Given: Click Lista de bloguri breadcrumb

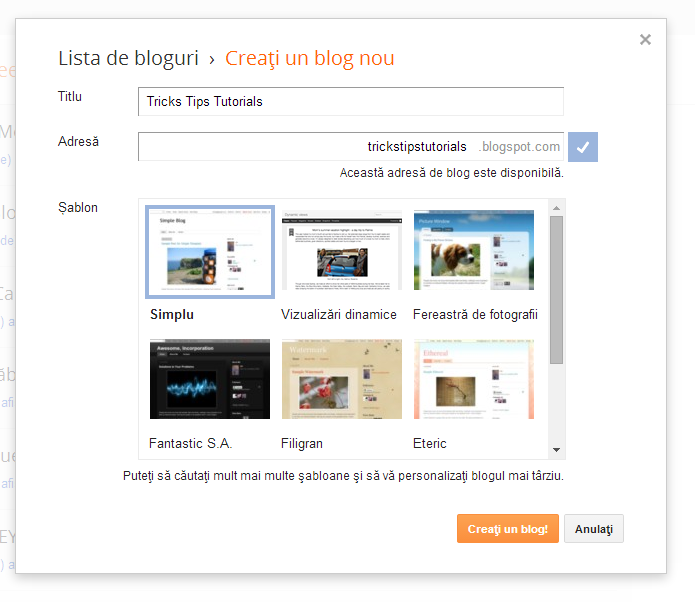Looking at the screenshot, I should (129, 58).
